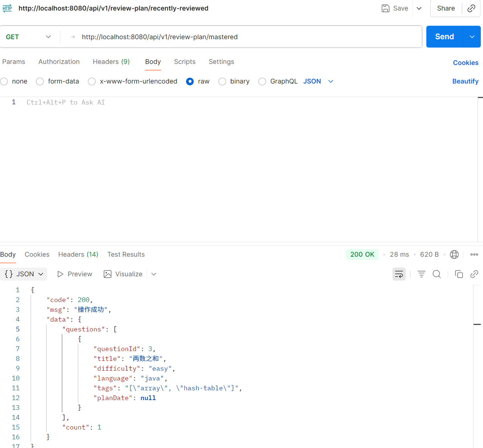Click the Share button
The width and height of the screenshot is (483, 448).
click(446, 8)
